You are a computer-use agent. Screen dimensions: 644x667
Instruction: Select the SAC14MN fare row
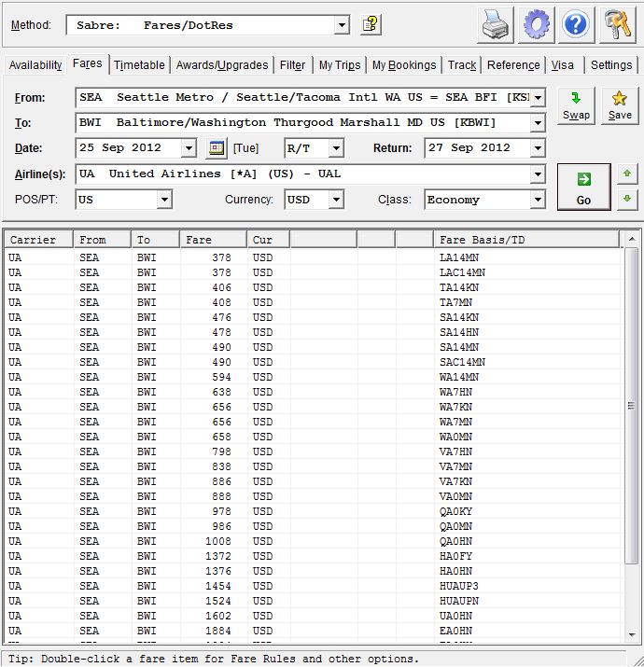[313, 362]
